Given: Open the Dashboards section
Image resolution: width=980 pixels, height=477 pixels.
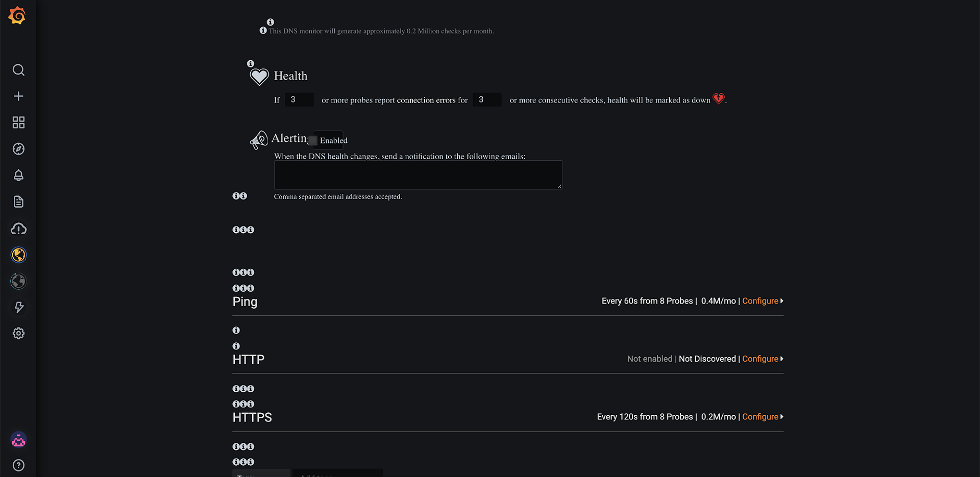Looking at the screenshot, I should [x=18, y=122].
